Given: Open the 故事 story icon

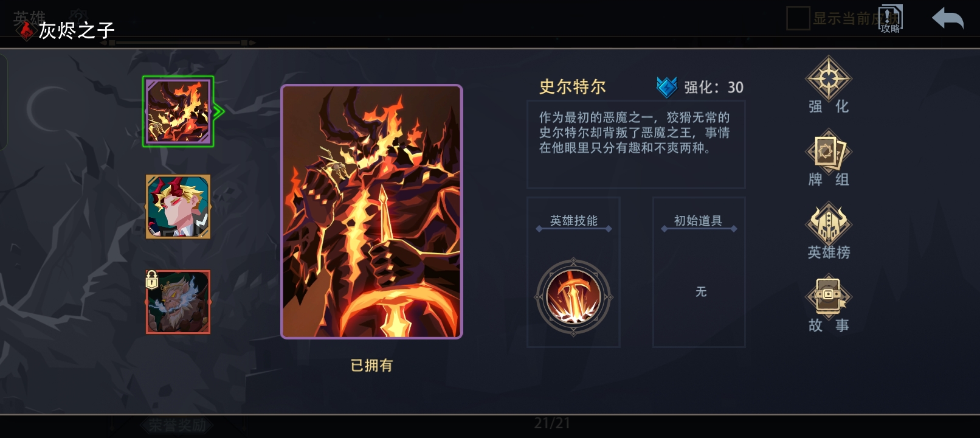Looking at the screenshot, I should point(828,296).
